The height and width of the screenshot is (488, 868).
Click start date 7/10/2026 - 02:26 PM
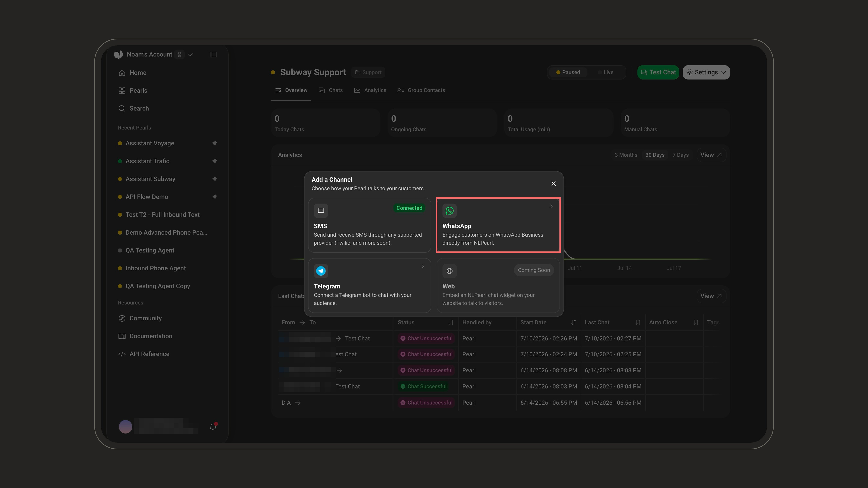pyautogui.click(x=549, y=339)
